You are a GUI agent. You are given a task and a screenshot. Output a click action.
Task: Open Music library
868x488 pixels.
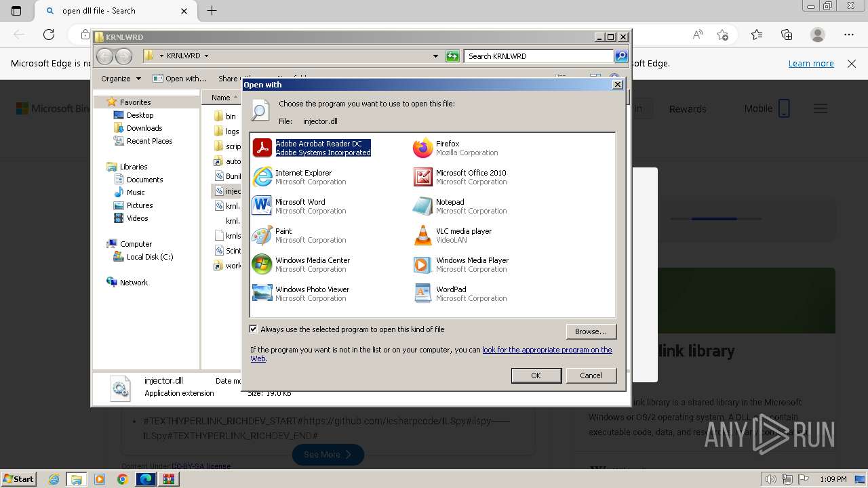tap(136, 192)
